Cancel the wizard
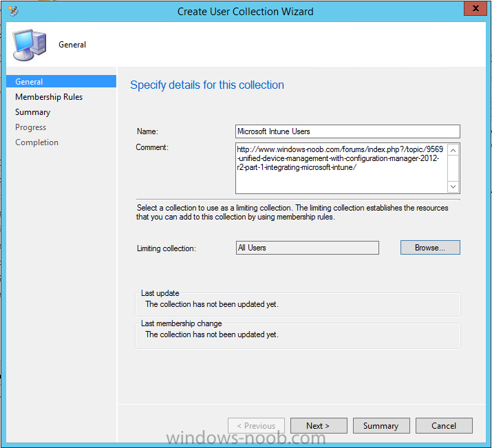This screenshot has height=448, width=492. (x=444, y=425)
